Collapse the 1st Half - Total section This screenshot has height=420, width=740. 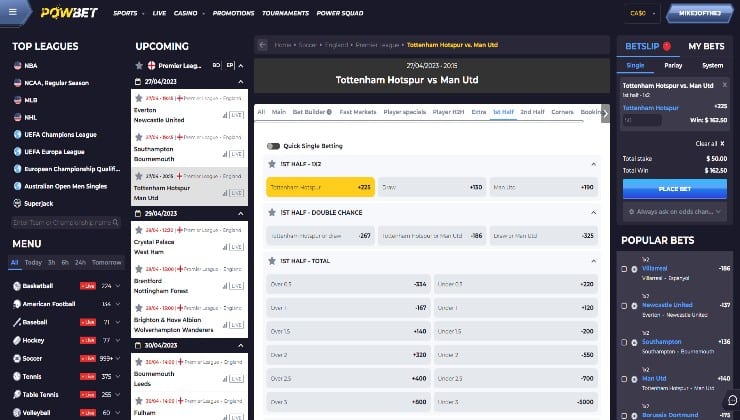pos(593,260)
